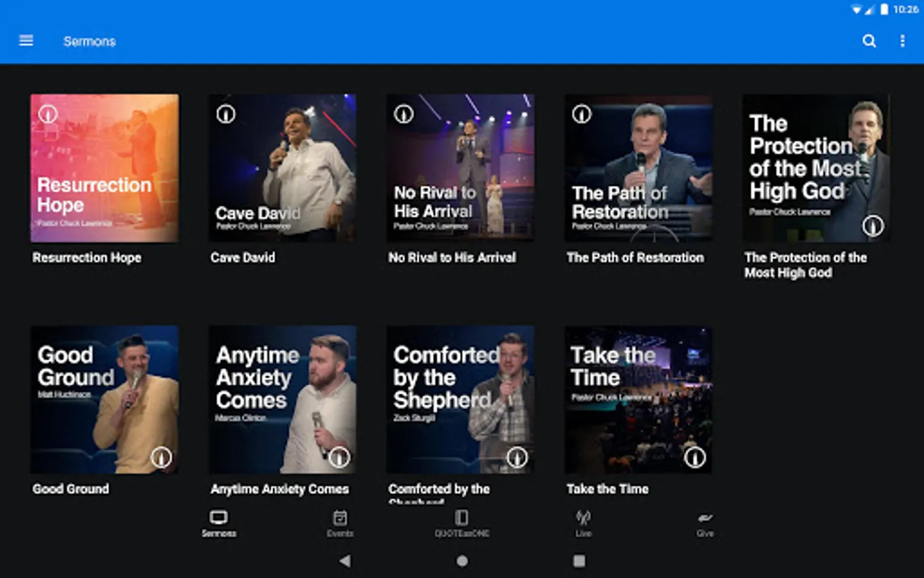Image resolution: width=924 pixels, height=578 pixels.
Task: Click the 'Sermons' title in the header
Action: pos(89,41)
